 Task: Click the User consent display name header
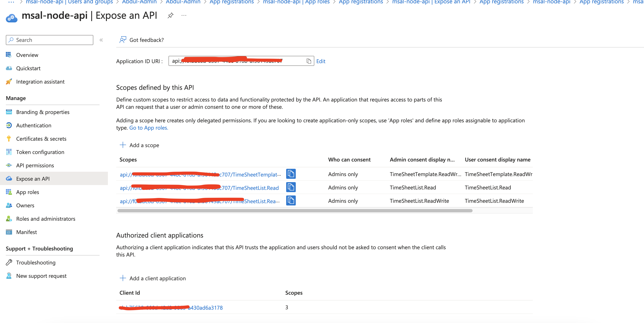pos(498,160)
